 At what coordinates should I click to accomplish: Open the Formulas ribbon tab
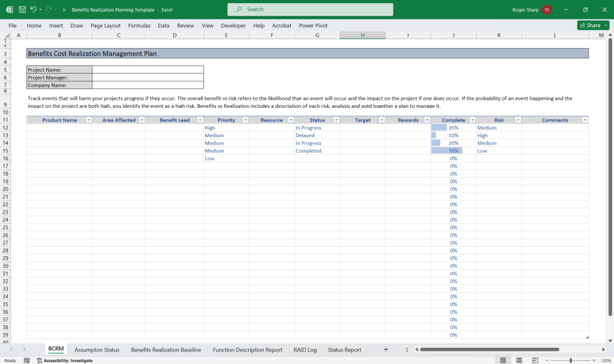139,26
